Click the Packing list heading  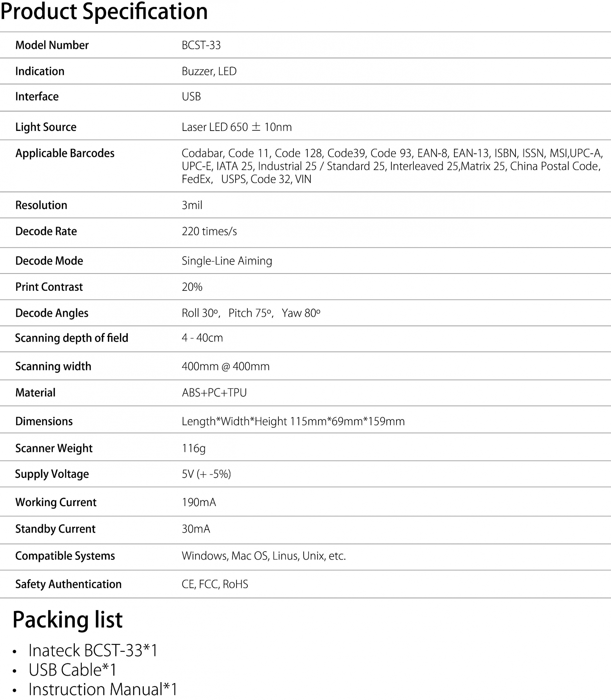67,620
